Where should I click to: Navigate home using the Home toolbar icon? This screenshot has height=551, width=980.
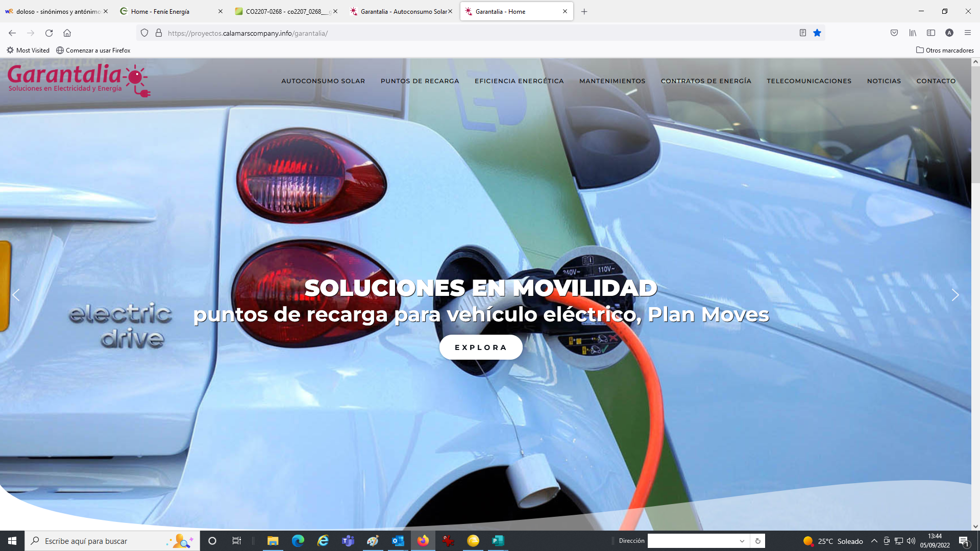[x=67, y=33]
